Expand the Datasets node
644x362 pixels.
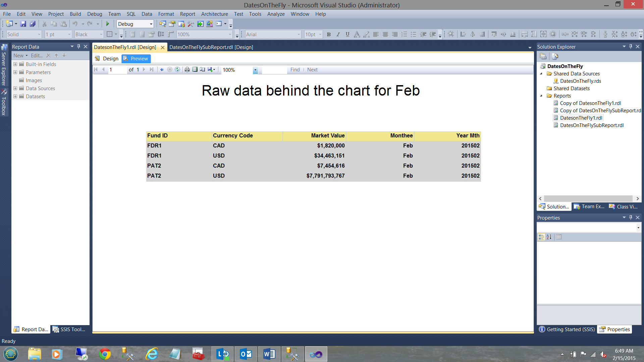[15, 97]
